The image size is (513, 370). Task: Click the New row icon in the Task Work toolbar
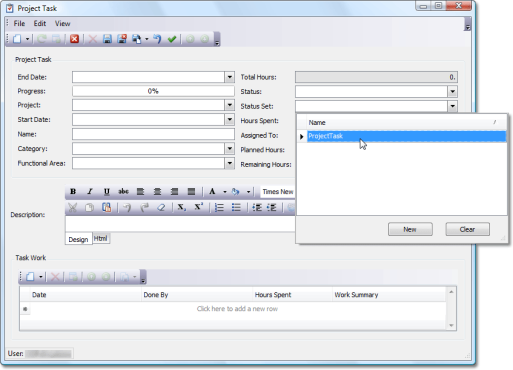[30, 277]
